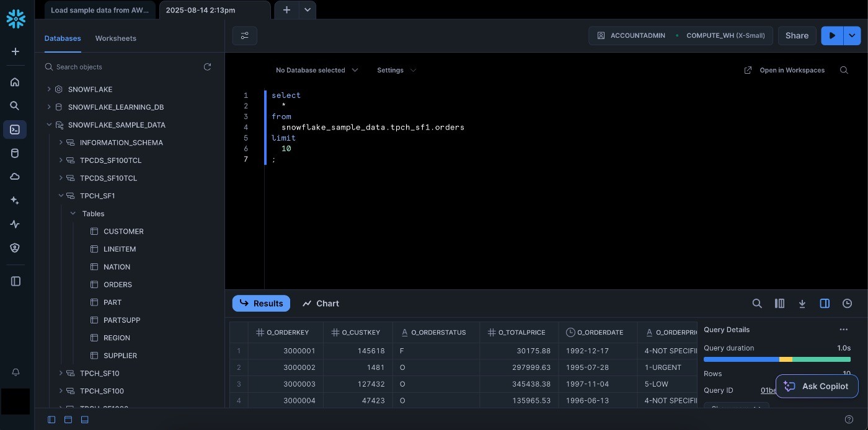Click the Create plus icon in sidebar
Screen dimensions: 868x430
point(15,52)
